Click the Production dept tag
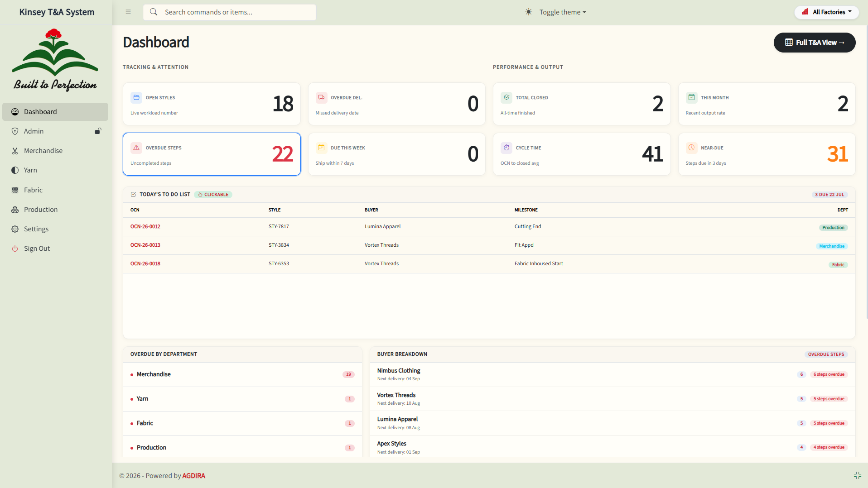 tap(833, 228)
